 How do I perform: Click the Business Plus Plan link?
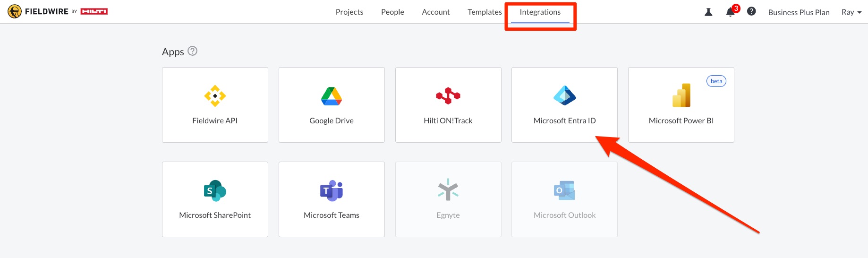(799, 12)
